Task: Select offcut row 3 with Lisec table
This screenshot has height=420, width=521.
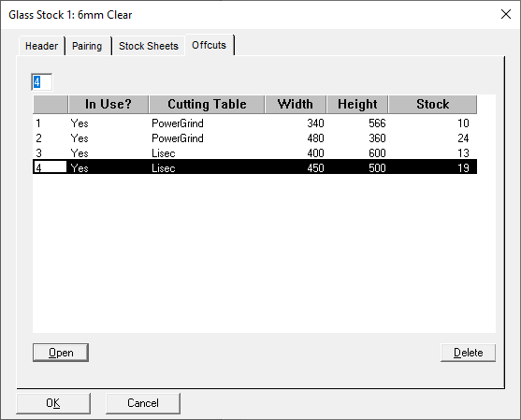Action: point(254,153)
